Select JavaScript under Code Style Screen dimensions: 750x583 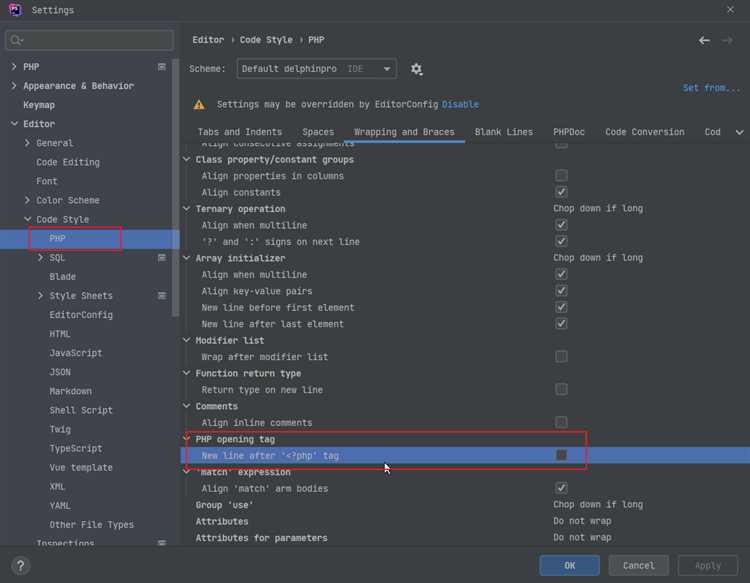click(76, 353)
